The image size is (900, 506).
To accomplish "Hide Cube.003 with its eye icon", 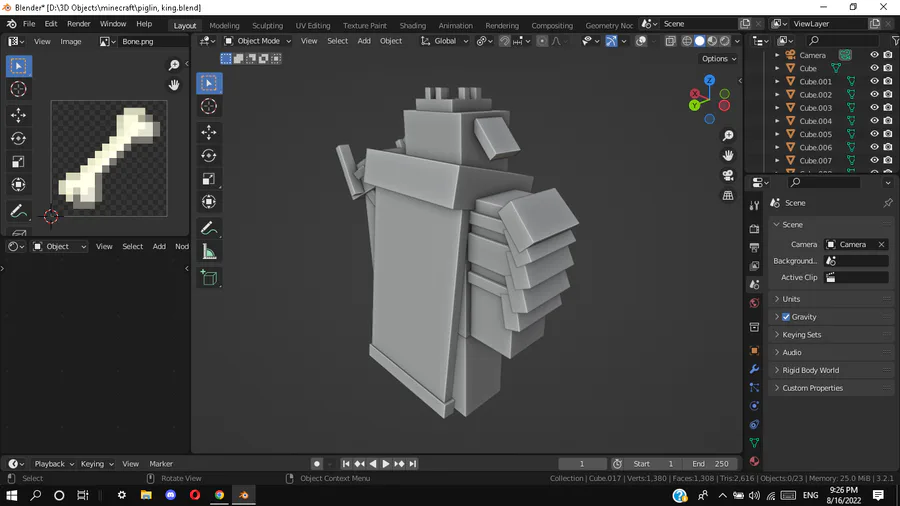I will pos(874,108).
